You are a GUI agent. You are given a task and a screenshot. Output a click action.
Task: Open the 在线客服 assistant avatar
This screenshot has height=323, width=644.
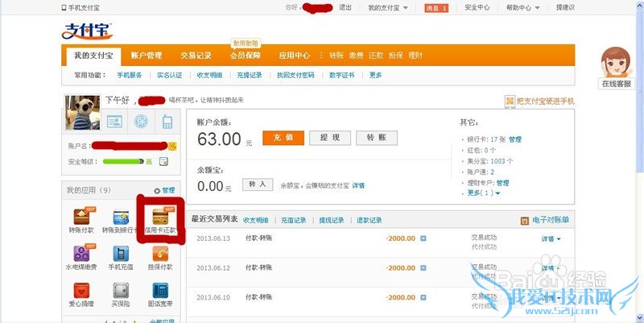616,63
